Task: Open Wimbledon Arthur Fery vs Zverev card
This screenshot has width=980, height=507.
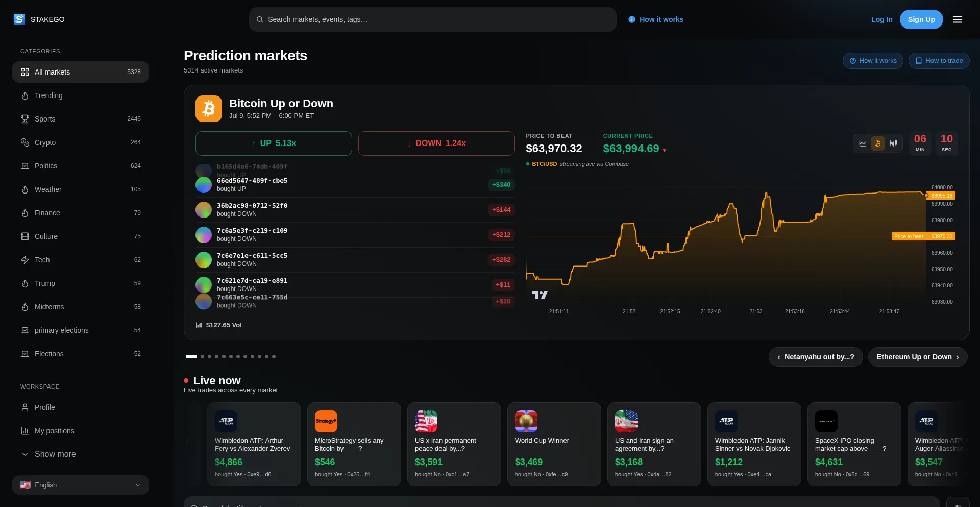Action: pyautogui.click(x=254, y=444)
